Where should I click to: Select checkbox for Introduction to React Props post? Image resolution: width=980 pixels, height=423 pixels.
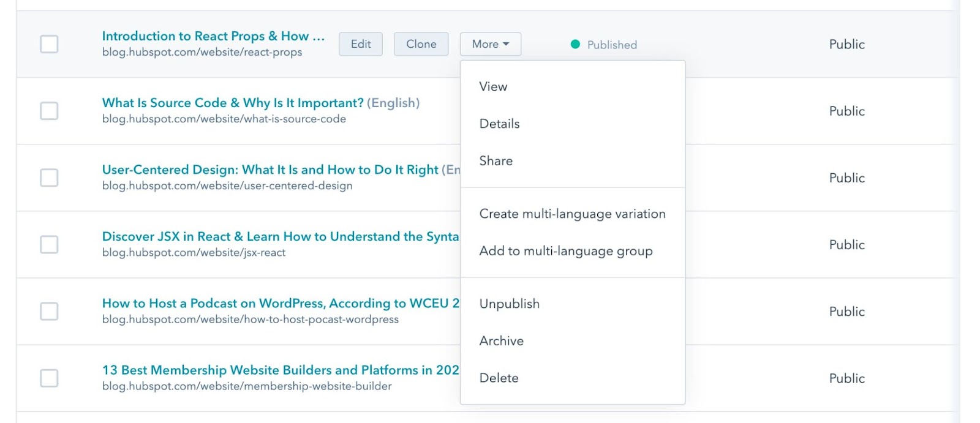[x=49, y=44]
